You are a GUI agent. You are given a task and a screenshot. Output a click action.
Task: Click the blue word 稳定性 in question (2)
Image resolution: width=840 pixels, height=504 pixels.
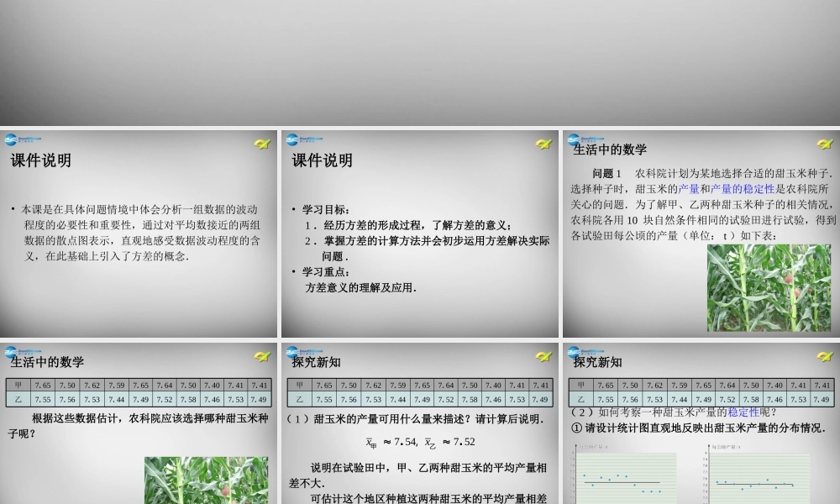(x=743, y=412)
